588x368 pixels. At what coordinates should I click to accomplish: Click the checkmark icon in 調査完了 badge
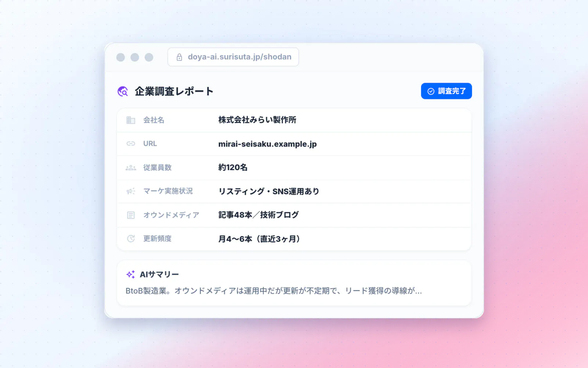(x=431, y=91)
